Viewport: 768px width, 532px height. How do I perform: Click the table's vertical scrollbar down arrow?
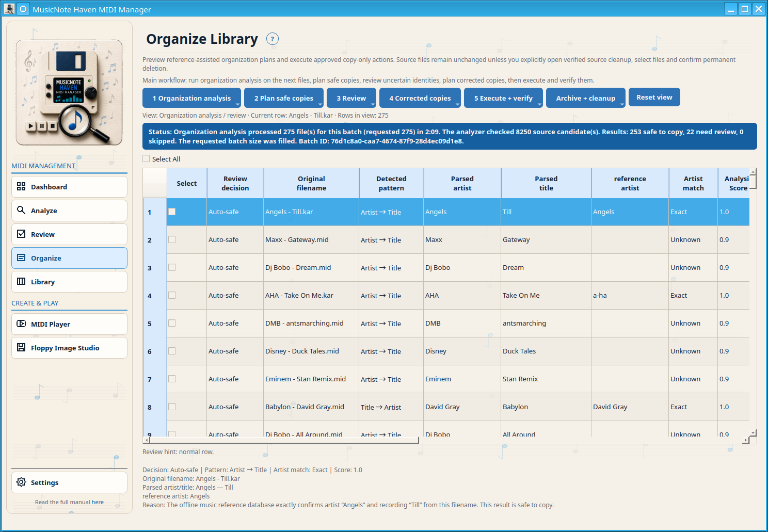[x=753, y=432]
